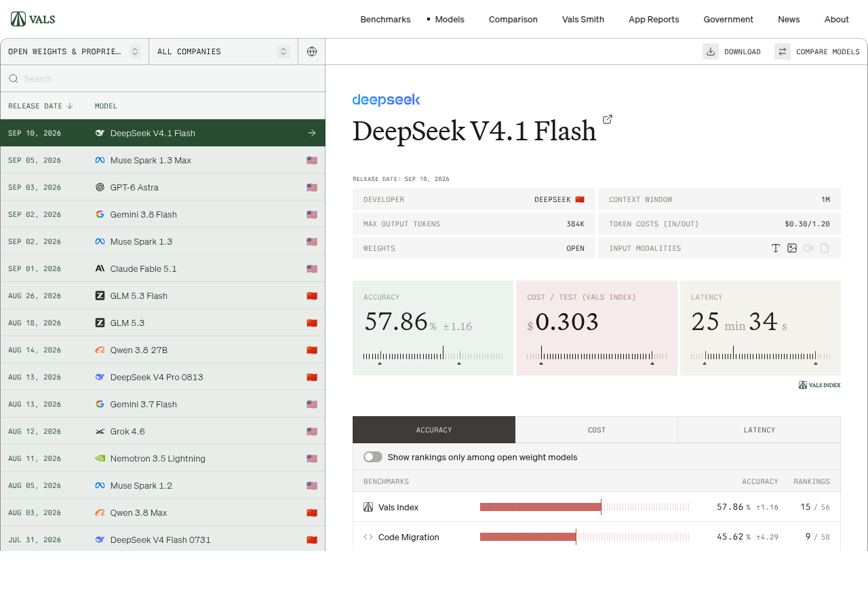The image size is (868, 610).
Task: Switch to the Latency tab
Action: 759,430
